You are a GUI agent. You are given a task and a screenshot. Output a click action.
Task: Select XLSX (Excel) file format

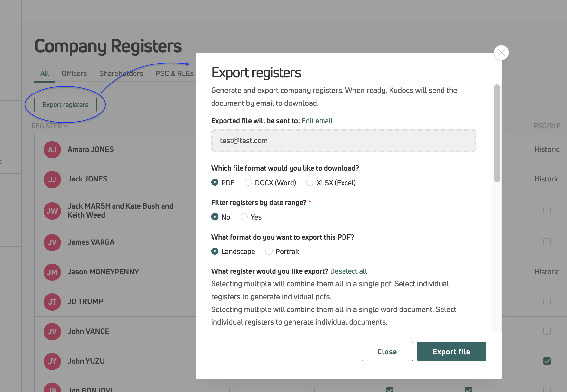(310, 182)
